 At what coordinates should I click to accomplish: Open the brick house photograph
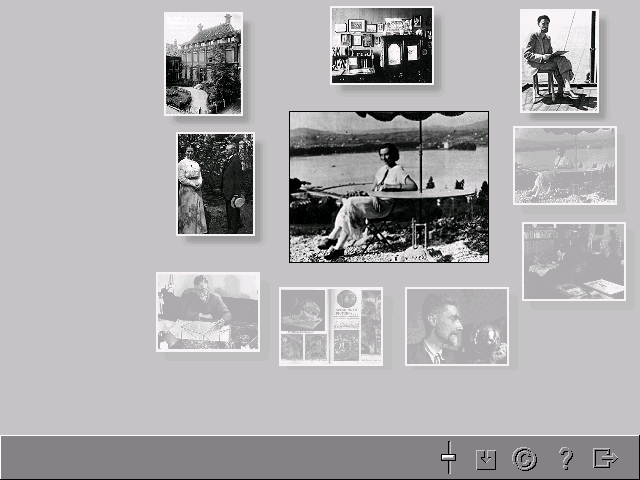tap(203, 63)
